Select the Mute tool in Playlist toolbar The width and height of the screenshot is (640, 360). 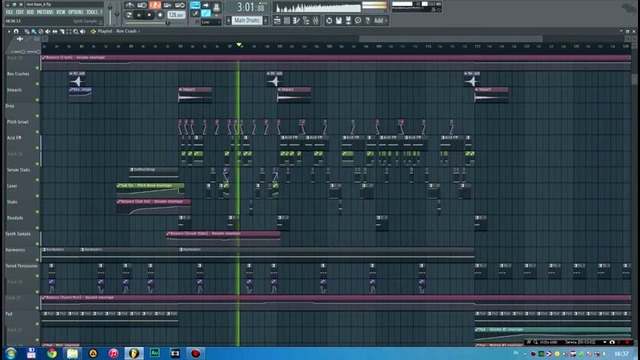48,31
